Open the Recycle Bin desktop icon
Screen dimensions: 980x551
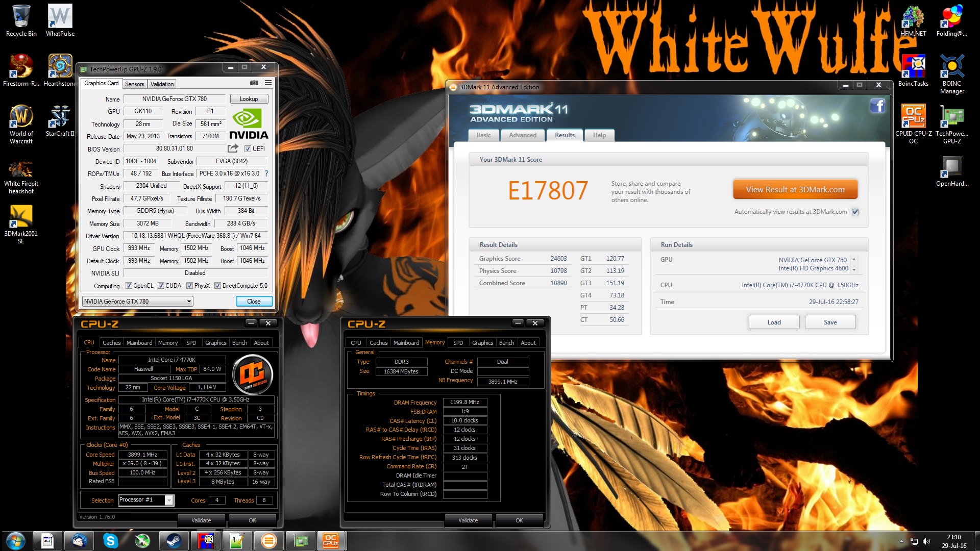tap(21, 20)
